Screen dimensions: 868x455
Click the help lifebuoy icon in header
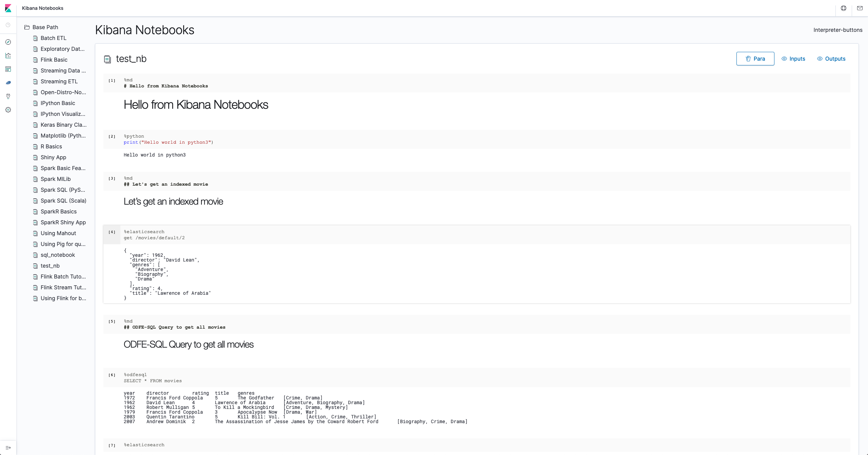[x=844, y=8]
